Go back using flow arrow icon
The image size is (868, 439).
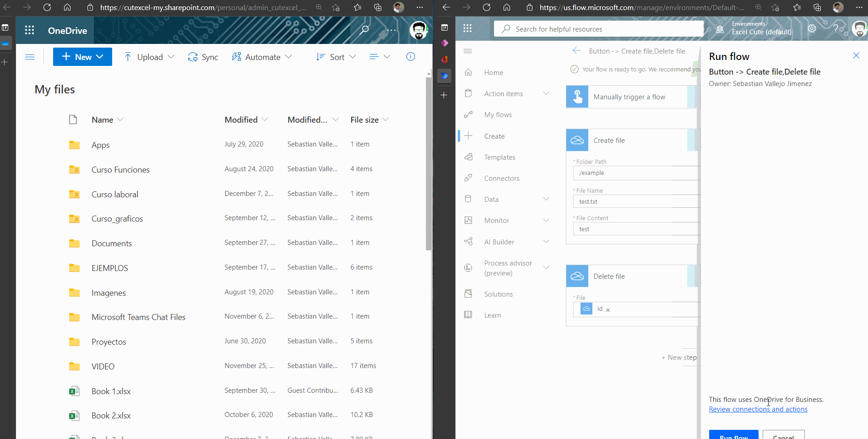(577, 51)
